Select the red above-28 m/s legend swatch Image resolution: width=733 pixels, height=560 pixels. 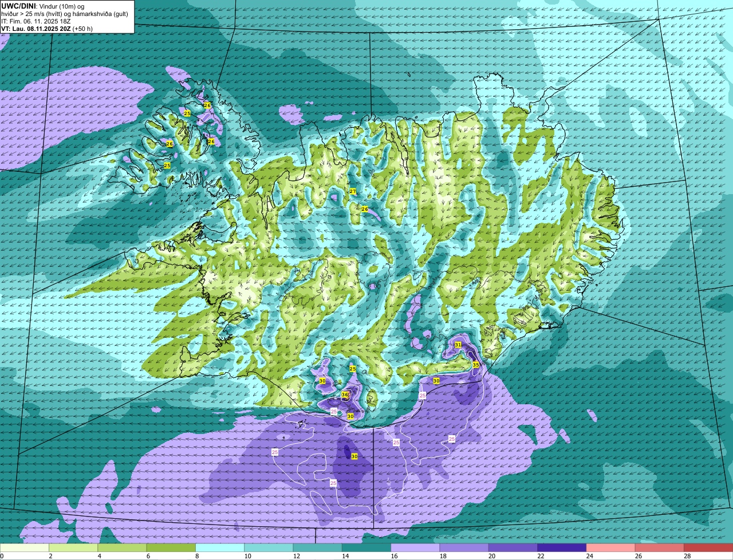[708, 547]
